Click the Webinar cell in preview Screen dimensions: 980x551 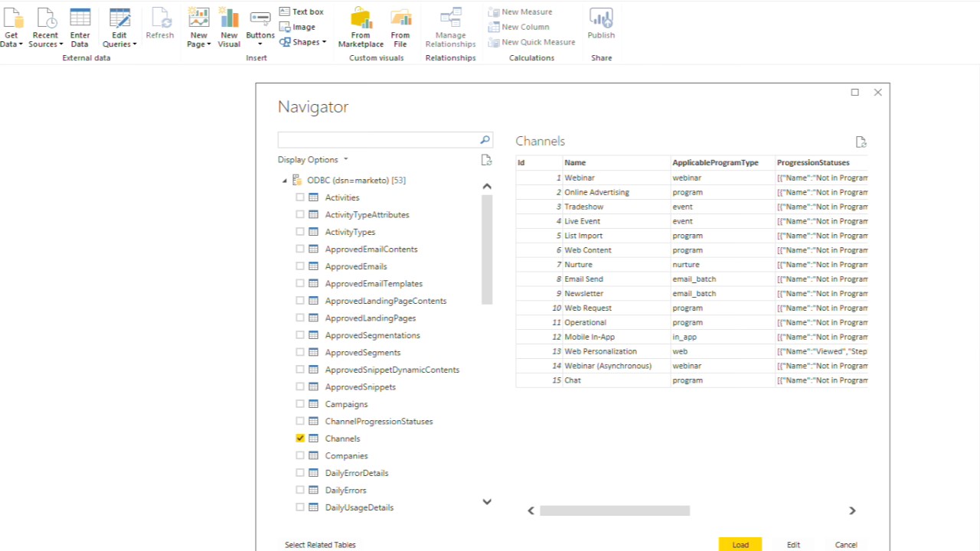pyautogui.click(x=616, y=178)
